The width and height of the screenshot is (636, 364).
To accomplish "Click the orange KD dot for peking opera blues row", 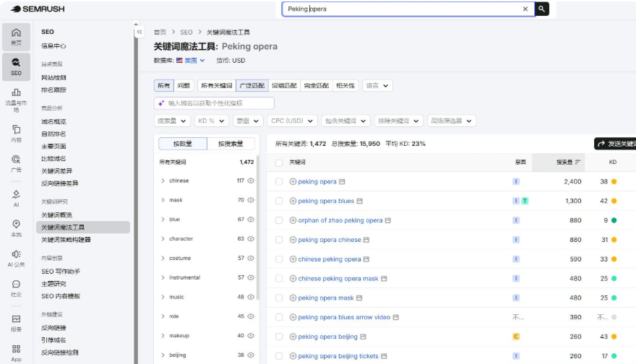I will point(614,201).
